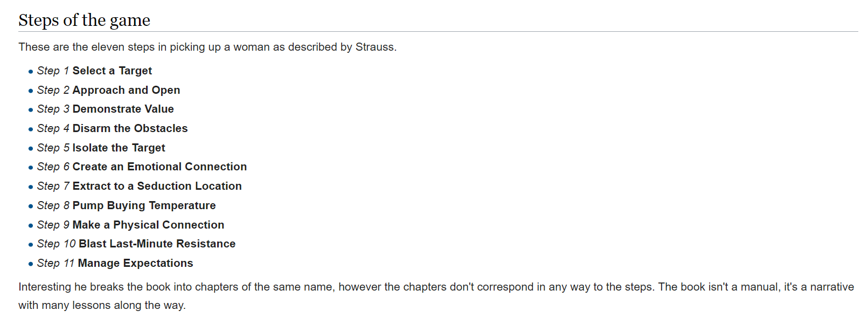Select the 'Select a Target' step text

pos(112,71)
